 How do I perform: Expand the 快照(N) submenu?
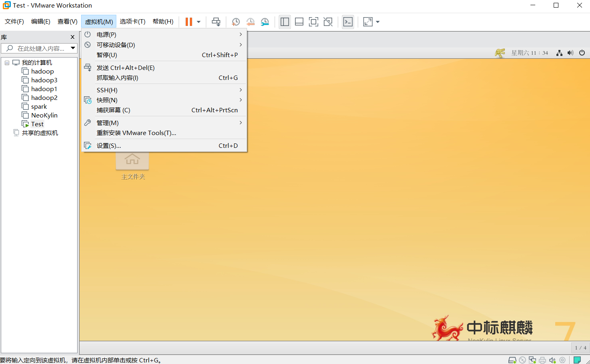point(164,100)
